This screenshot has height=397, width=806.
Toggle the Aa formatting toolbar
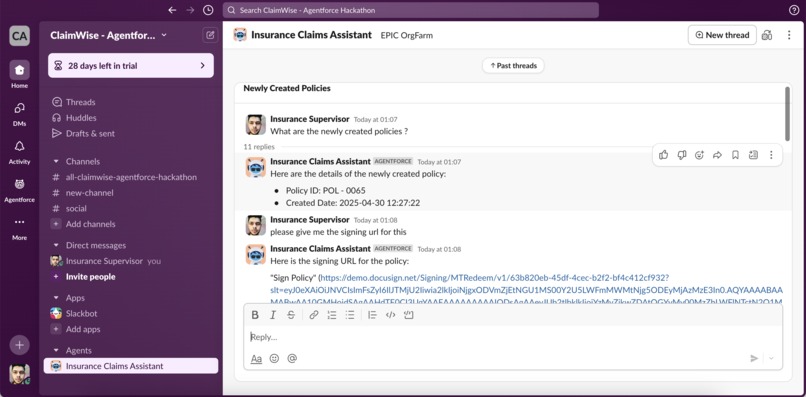pyautogui.click(x=256, y=358)
